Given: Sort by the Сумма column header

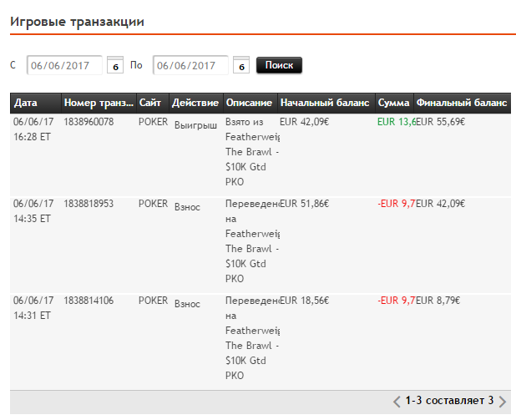Looking at the screenshot, I should click(394, 103).
